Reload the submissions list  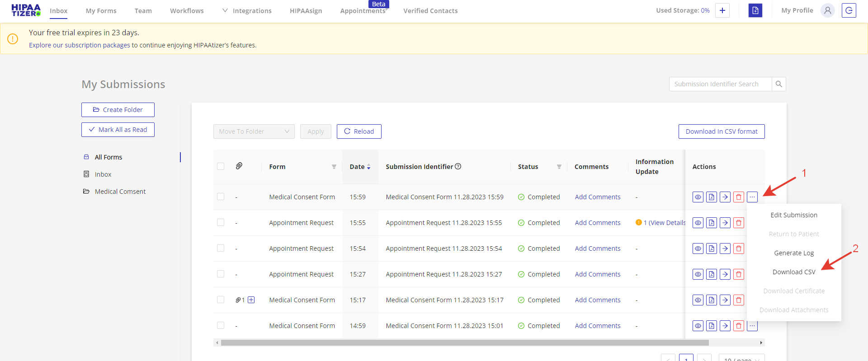[359, 131]
